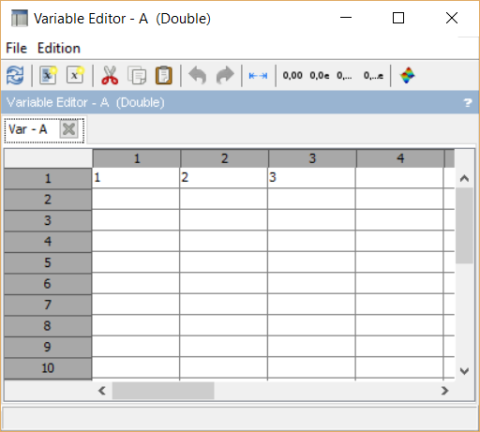Click the vertical scrollbar down arrow
Image resolution: width=480 pixels, height=432 pixels.
tap(464, 371)
